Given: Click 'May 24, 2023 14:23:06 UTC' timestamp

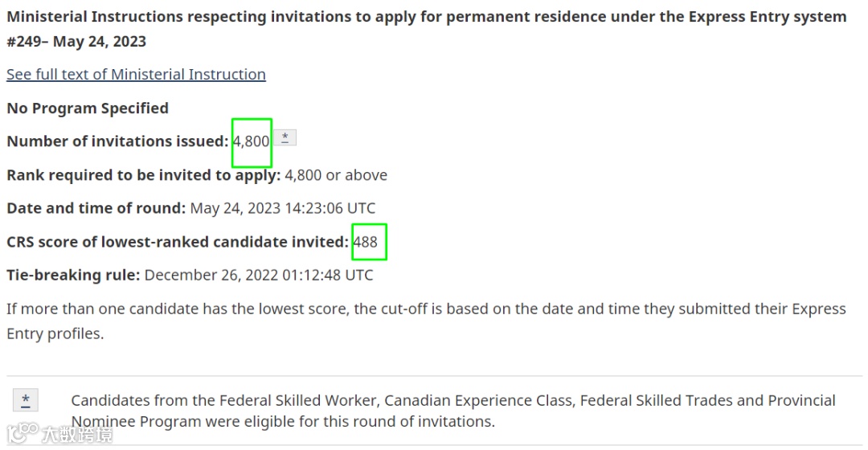Looking at the screenshot, I should point(283,208).
